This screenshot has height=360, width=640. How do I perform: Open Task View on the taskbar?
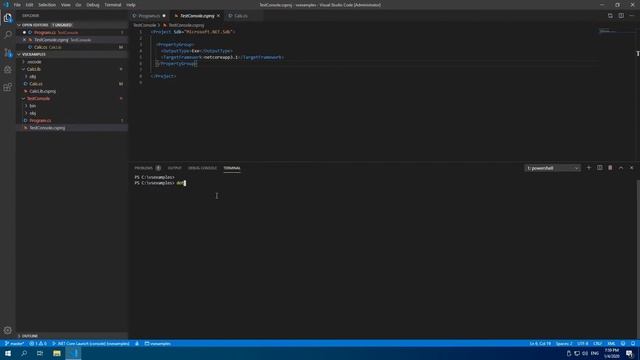40,353
